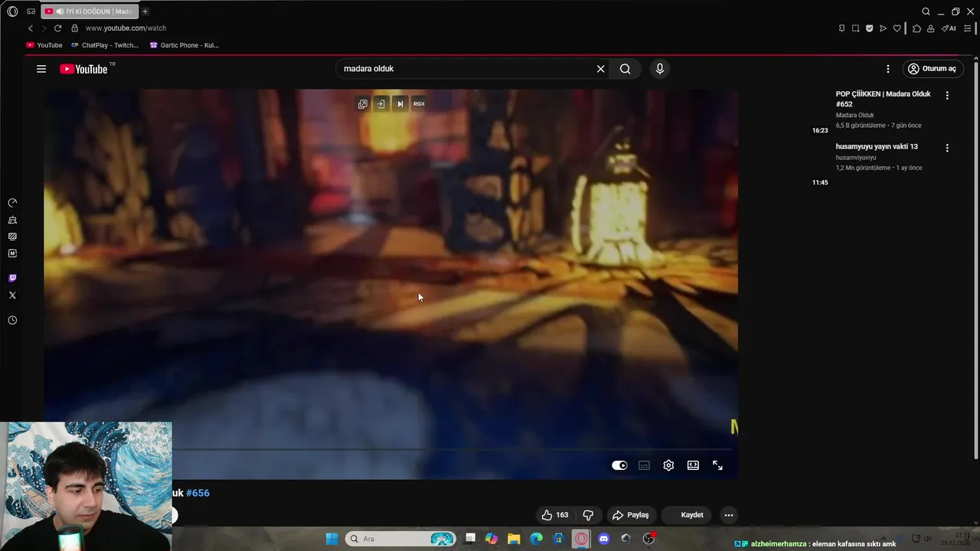Start voice search with the microphone
The image size is (980, 551).
(660, 69)
